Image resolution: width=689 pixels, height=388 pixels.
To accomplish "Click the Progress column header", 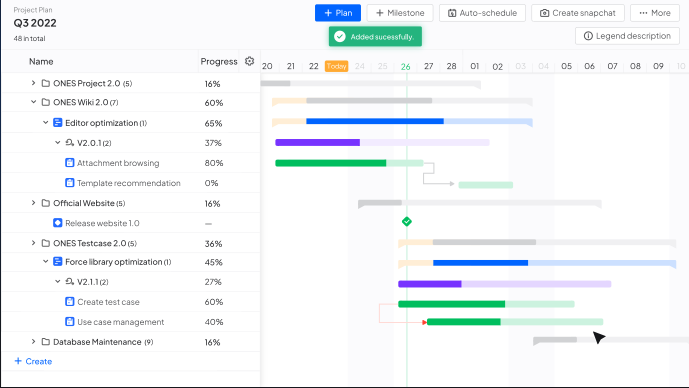I will (219, 62).
